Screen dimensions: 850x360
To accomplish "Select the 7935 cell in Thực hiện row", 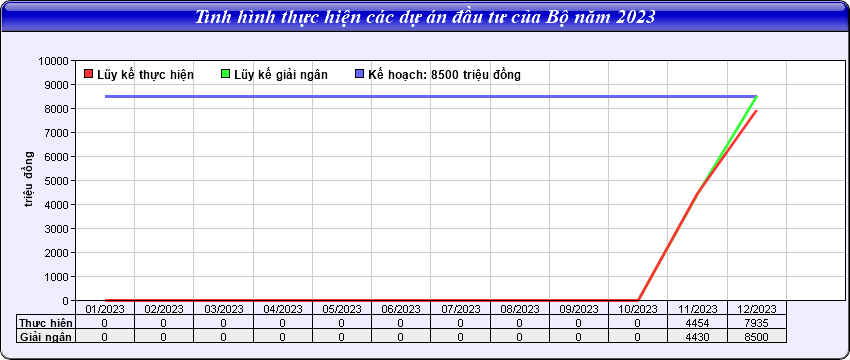I will coord(757,323).
